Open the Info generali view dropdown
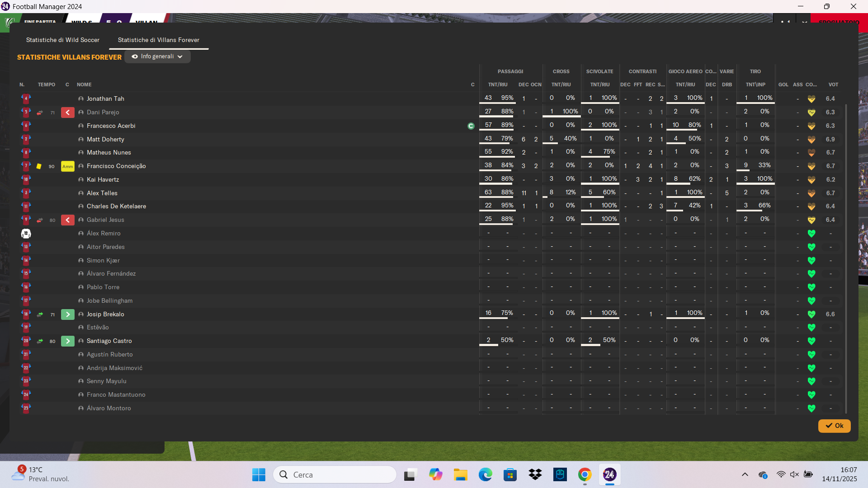 pyautogui.click(x=157, y=57)
